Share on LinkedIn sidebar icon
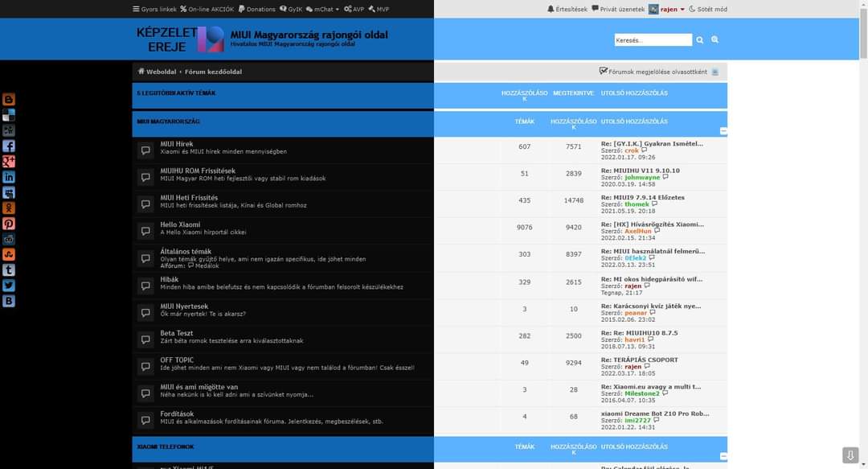The height and width of the screenshot is (469, 868). click(x=8, y=177)
